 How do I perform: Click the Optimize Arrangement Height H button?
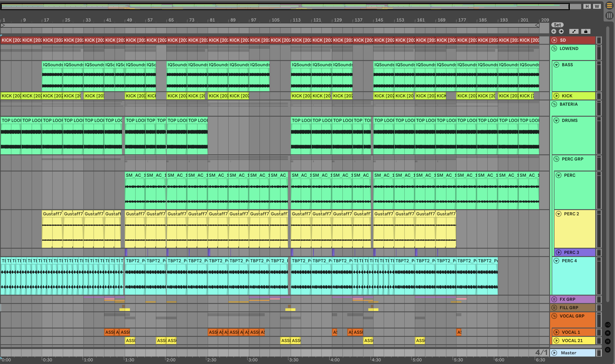tap(587, 6)
